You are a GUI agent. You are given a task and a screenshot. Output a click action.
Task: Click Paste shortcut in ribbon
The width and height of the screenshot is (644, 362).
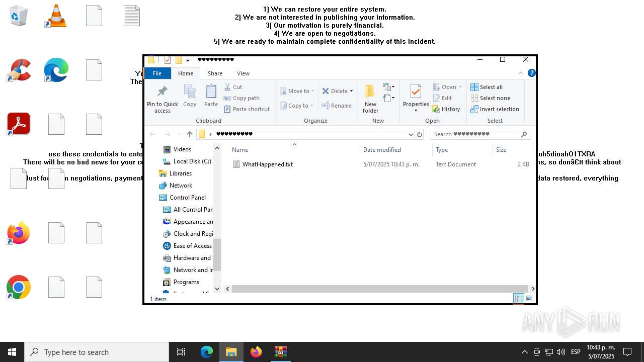(x=247, y=109)
